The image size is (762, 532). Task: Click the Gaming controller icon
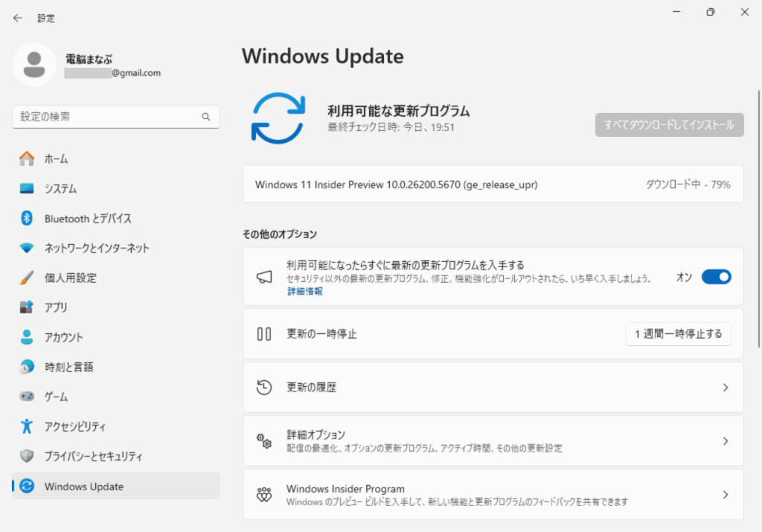[x=27, y=397]
